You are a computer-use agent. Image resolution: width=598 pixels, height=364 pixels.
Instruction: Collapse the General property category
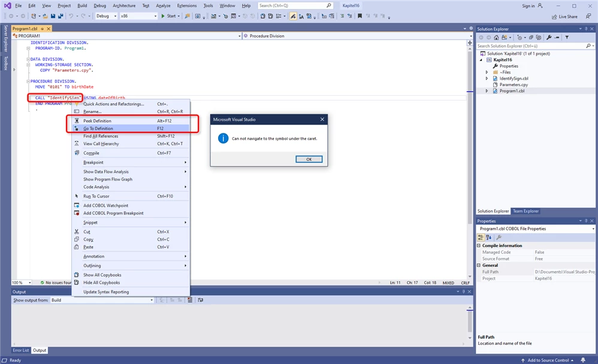click(x=479, y=265)
